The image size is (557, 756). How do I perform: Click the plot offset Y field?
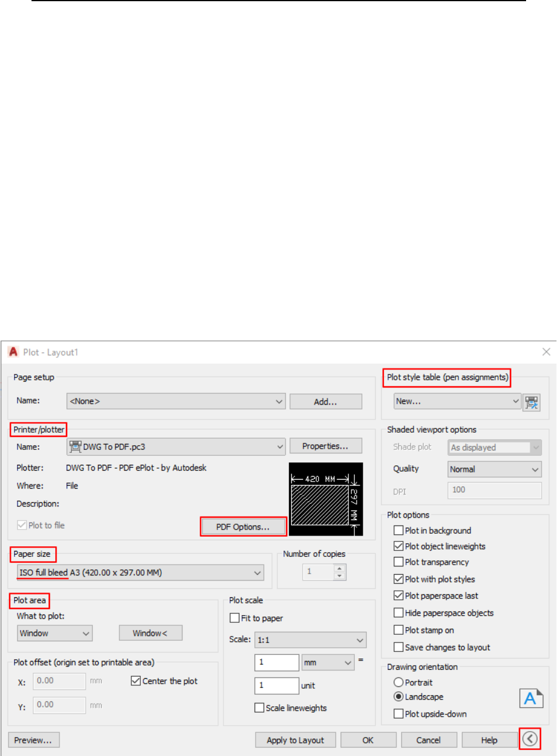(x=60, y=705)
